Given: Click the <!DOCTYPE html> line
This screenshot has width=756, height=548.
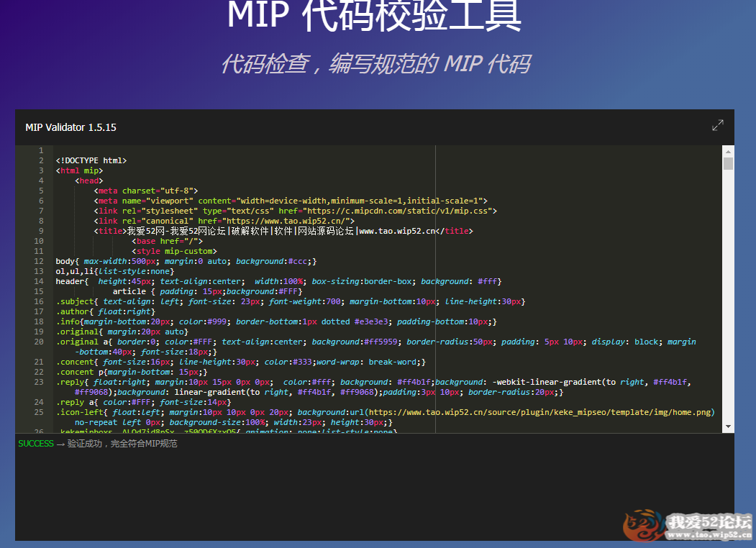Looking at the screenshot, I should [x=91, y=160].
